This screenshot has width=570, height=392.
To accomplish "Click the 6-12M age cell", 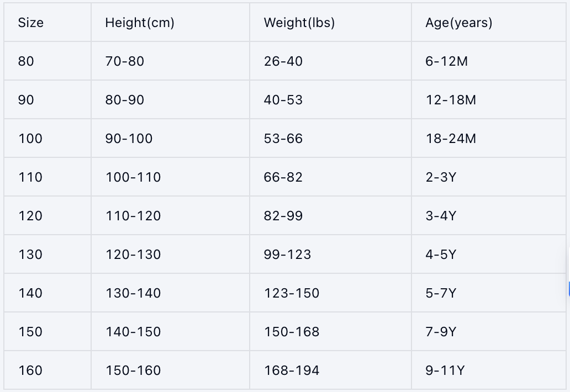I will coord(446,61).
